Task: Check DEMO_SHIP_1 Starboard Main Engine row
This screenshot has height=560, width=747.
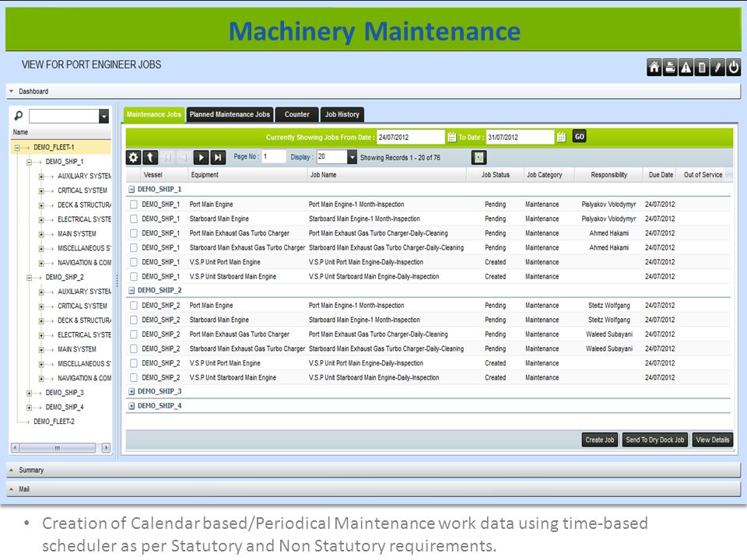Action: point(134,219)
